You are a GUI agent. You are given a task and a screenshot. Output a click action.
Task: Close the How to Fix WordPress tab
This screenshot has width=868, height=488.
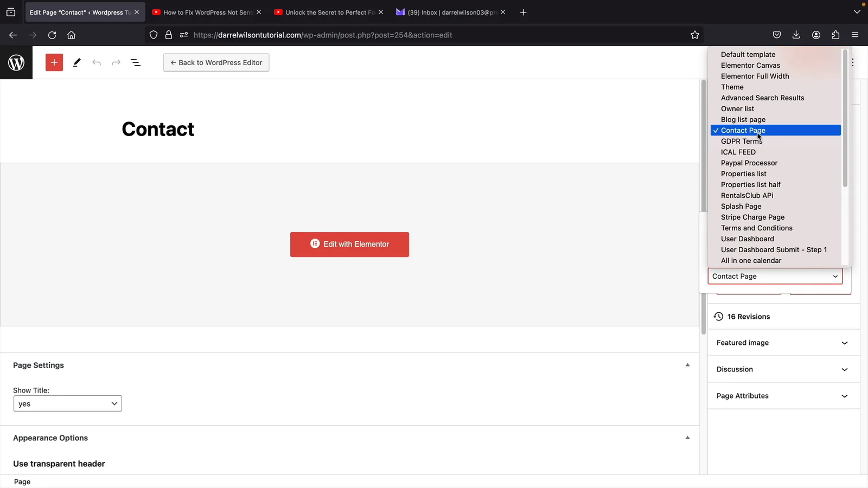click(x=259, y=12)
